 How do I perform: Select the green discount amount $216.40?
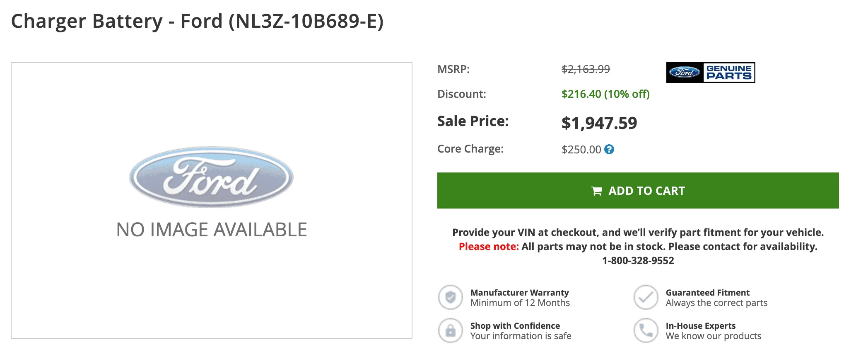[605, 94]
